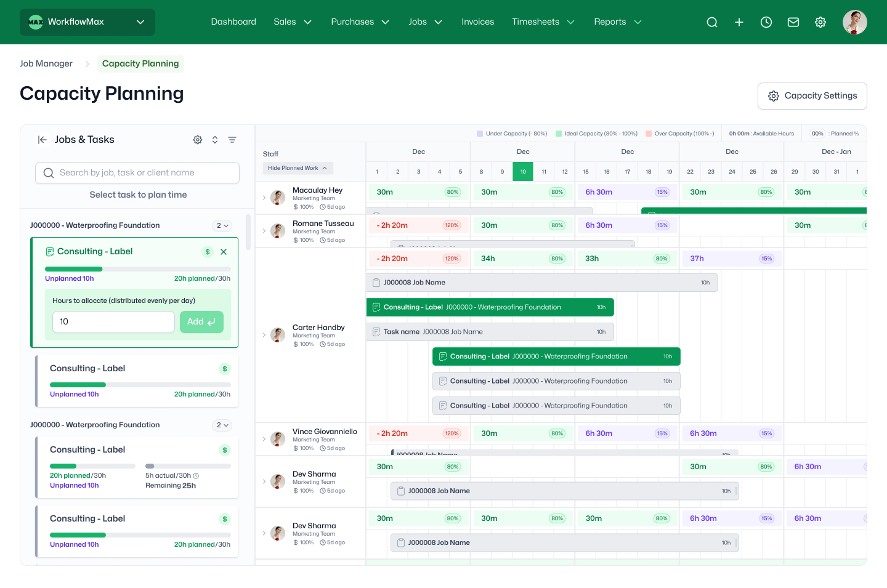Select the highlighted Dec 10 date cell
This screenshot has height=588, width=887.
tap(522, 171)
